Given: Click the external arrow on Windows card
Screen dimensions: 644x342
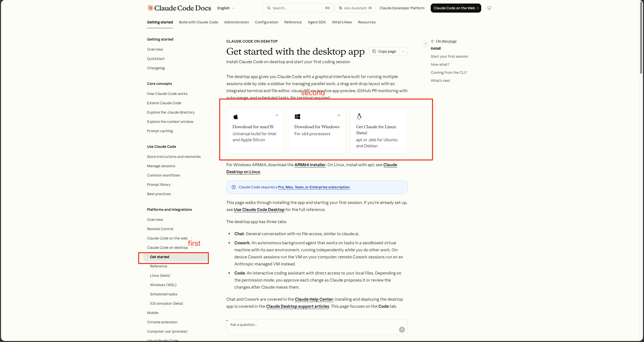Looking at the screenshot, I should point(339,116).
